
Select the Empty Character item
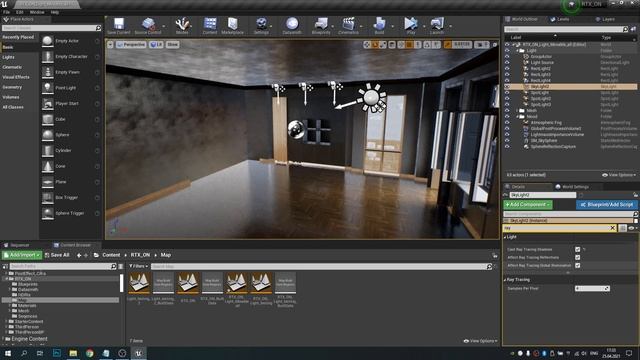[x=71, y=57]
